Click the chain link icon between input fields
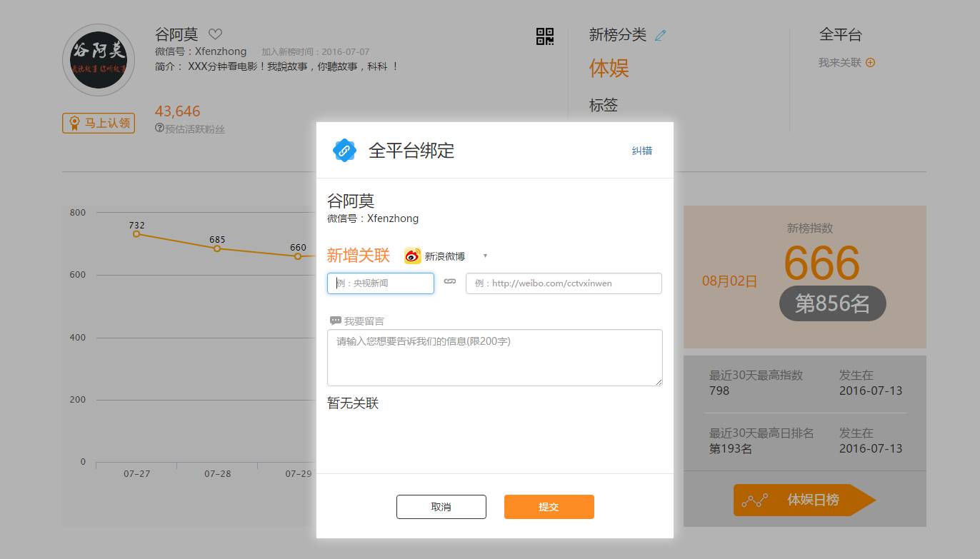The width and height of the screenshot is (980, 559). [x=449, y=282]
